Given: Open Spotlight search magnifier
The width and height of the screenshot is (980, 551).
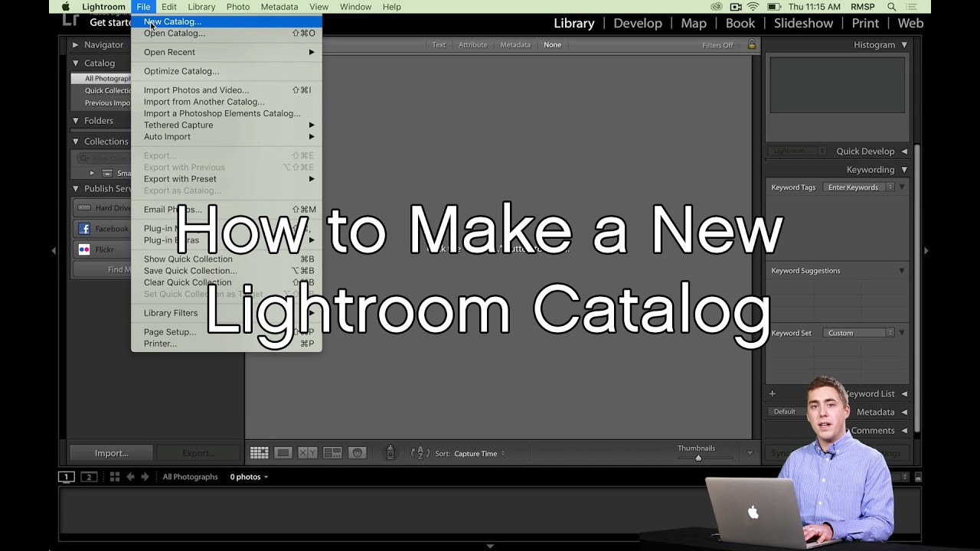Looking at the screenshot, I should (892, 7).
